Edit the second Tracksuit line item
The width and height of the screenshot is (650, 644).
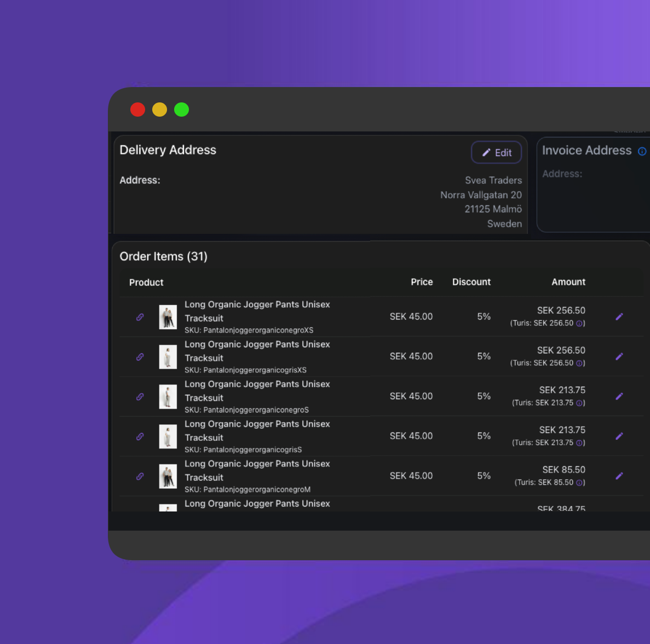point(619,357)
